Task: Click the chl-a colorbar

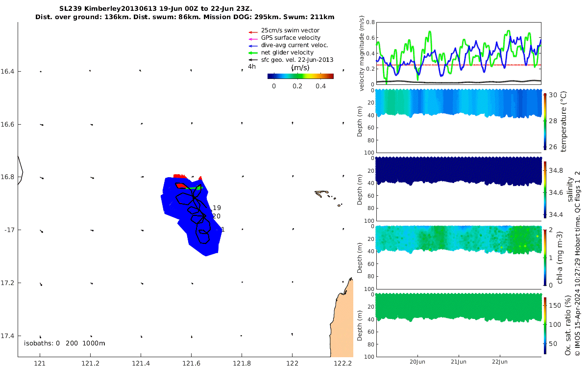Action: point(545,257)
